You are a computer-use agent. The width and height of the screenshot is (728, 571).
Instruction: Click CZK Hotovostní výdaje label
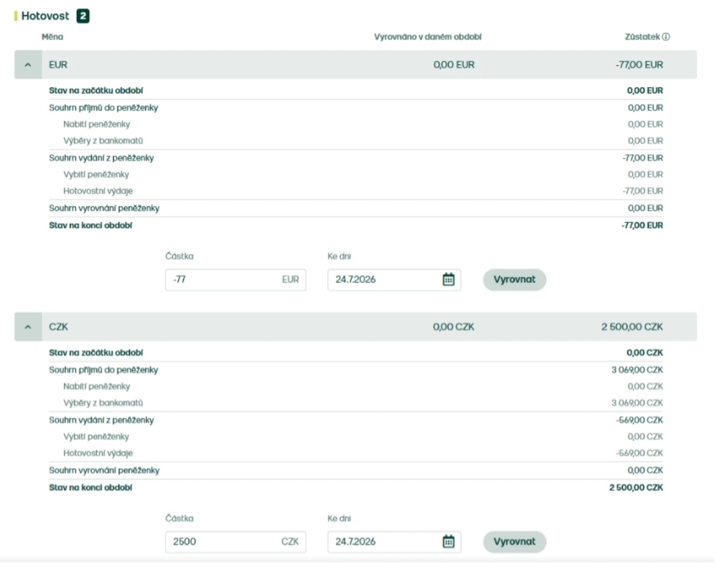[x=98, y=453]
